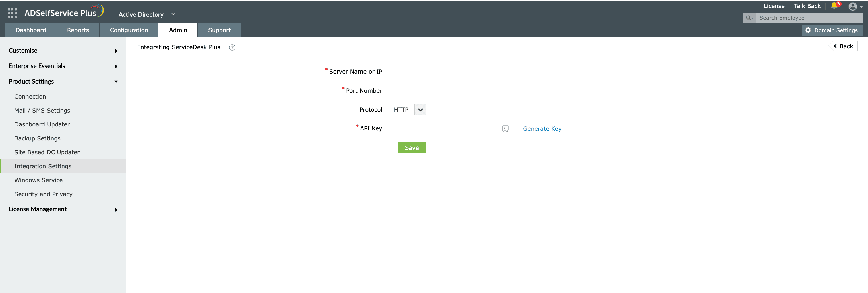The image size is (868, 293).
Task: Open the Protocol HTTP dropdown
Action: pos(408,109)
